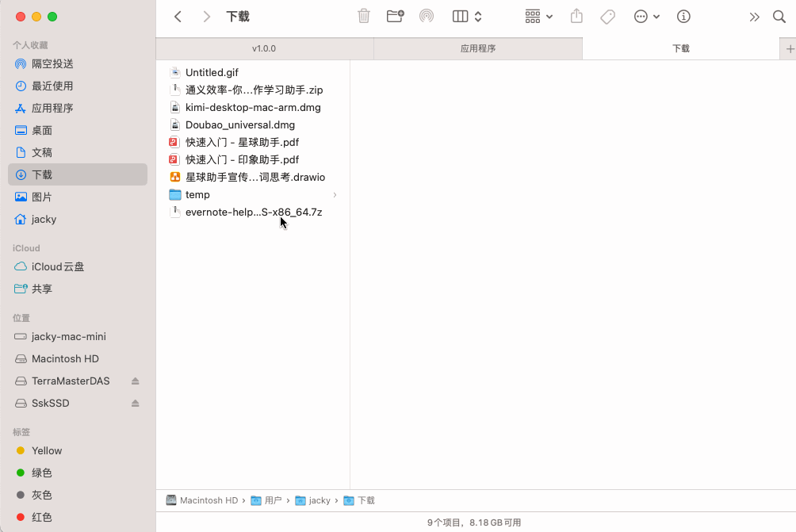Image resolution: width=796 pixels, height=532 pixels.
Task: Expand the temp folder chevron
Action: (335, 195)
